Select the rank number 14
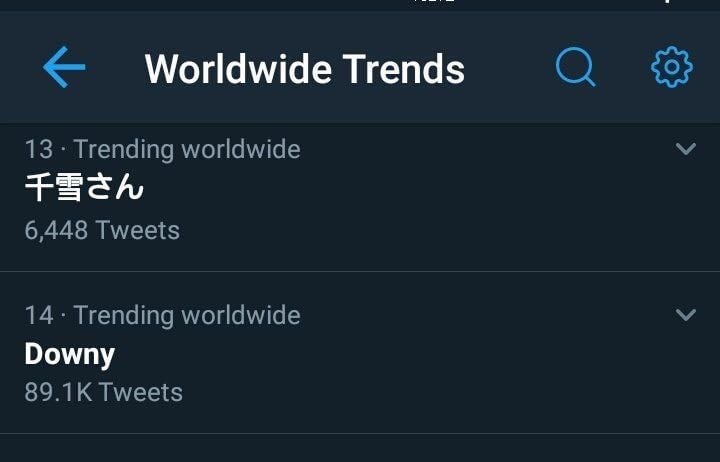The image size is (720, 462). [x=38, y=315]
